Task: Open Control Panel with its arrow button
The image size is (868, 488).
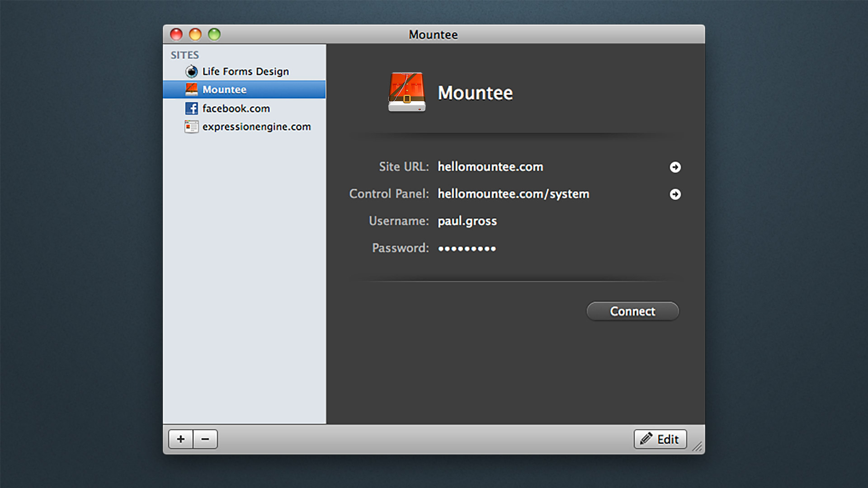Action: [x=675, y=194]
